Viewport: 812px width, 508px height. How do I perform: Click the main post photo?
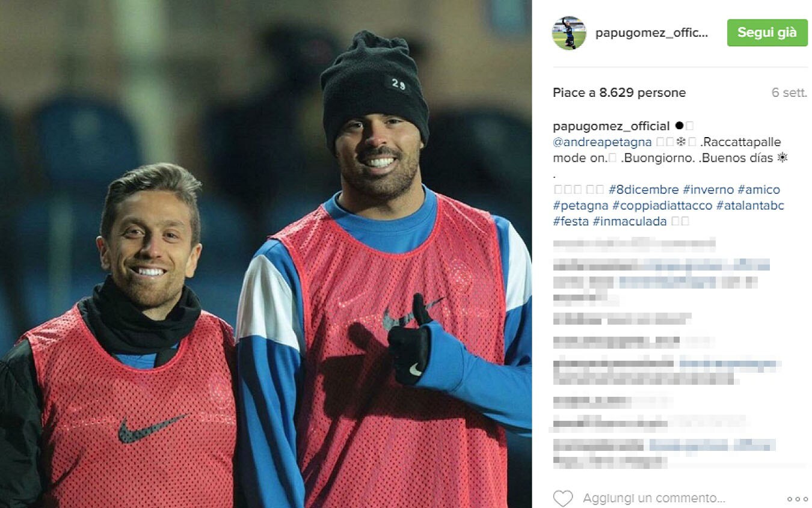[x=266, y=254]
